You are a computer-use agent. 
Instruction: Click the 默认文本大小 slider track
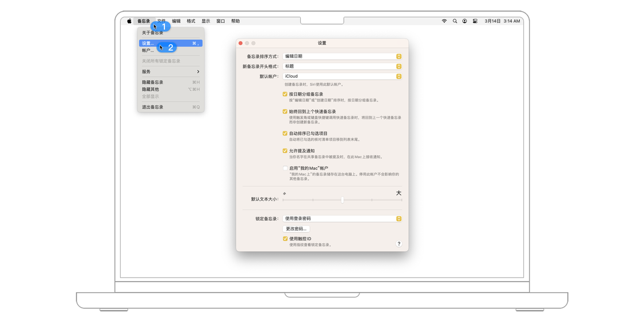coord(342,200)
